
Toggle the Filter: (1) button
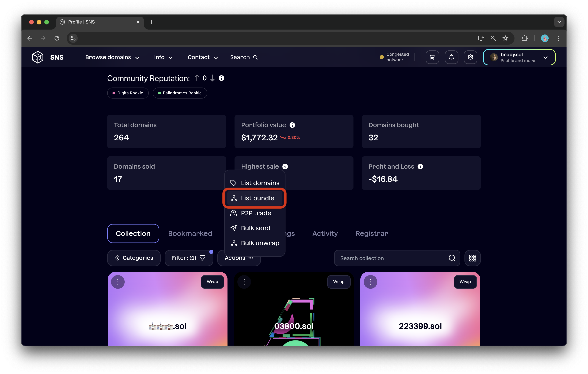pyautogui.click(x=188, y=258)
